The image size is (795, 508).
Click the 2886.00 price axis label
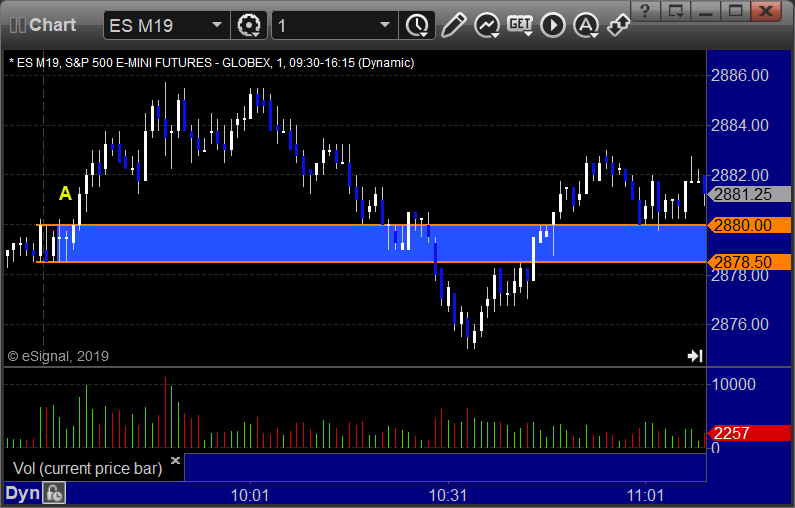(x=740, y=76)
